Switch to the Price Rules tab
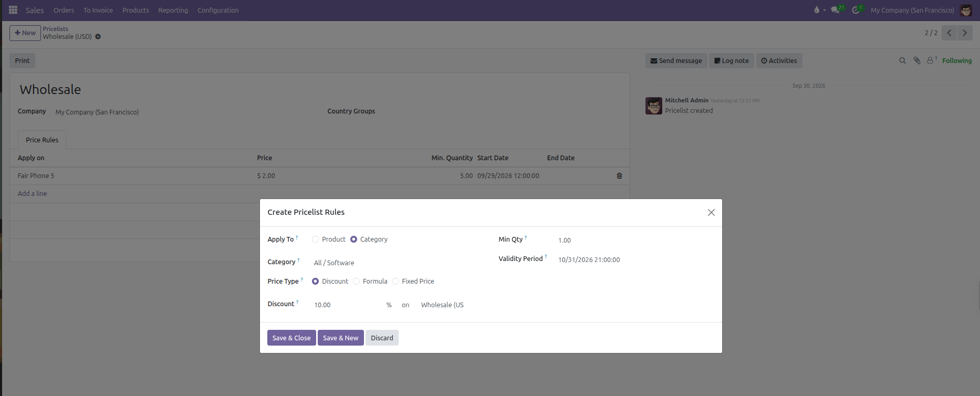Screen dimensions: 980x396 [x=42, y=140]
